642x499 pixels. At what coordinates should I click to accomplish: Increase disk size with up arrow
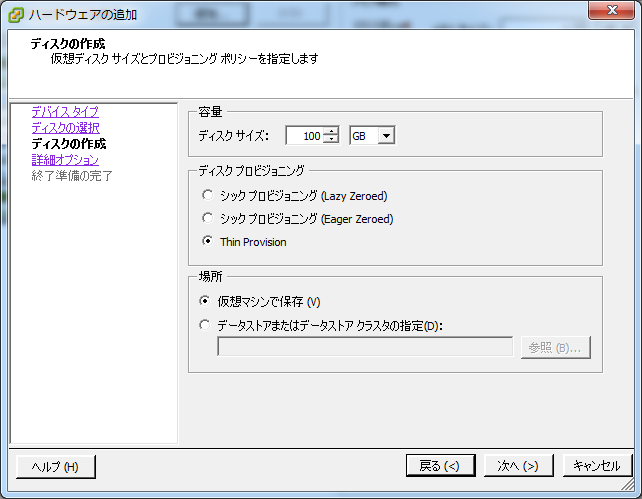click(x=332, y=131)
